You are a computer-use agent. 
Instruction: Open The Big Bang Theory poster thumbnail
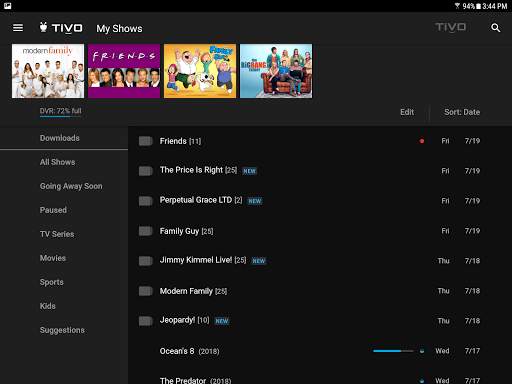[x=276, y=71]
